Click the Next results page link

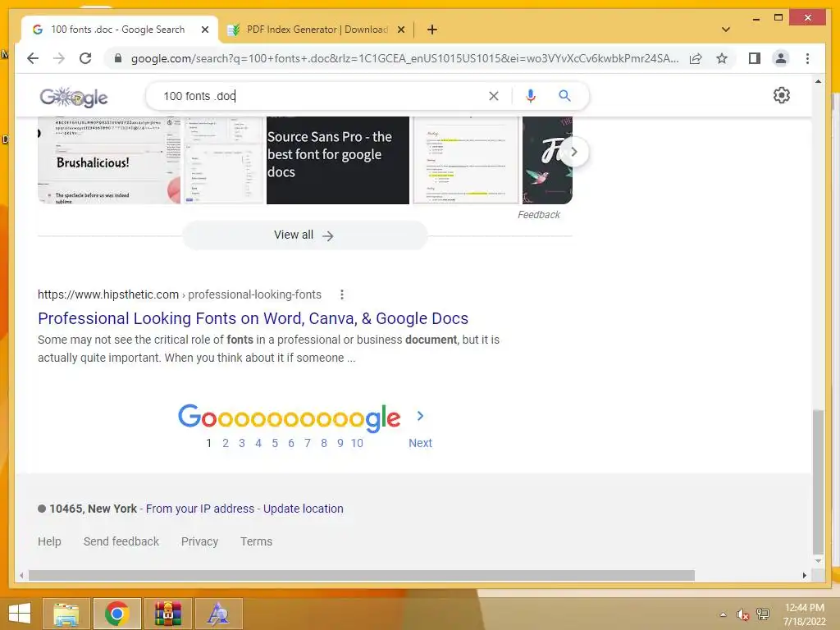click(420, 443)
